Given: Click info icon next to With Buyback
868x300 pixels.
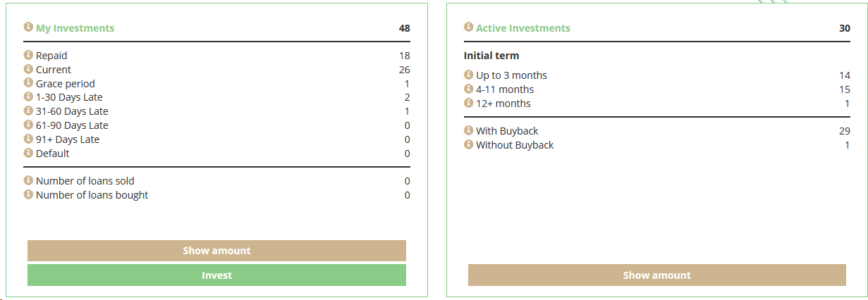Looking at the screenshot, I should click(x=469, y=130).
